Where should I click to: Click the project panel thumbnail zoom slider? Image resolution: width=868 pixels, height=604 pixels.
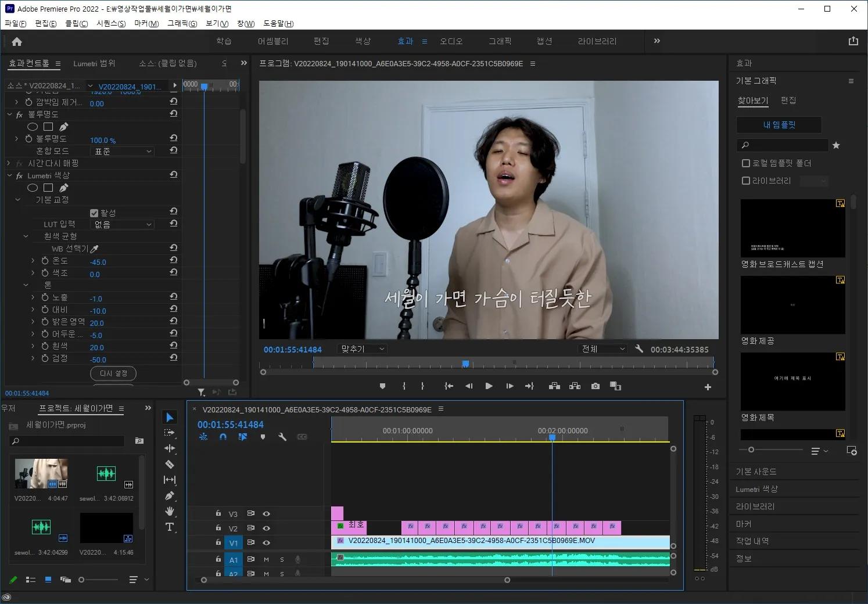[81, 580]
